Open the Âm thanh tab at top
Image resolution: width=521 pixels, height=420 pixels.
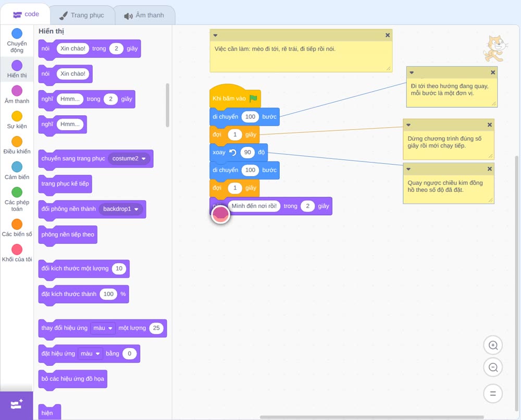tap(144, 15)
